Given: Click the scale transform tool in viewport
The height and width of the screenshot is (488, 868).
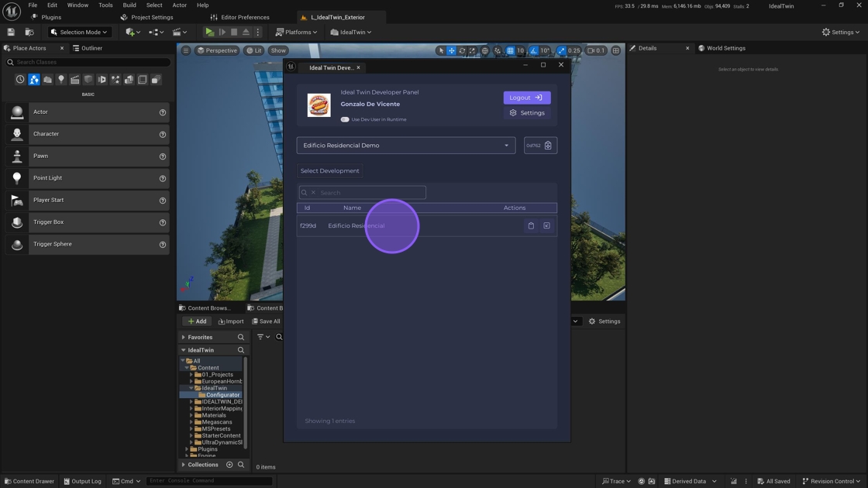Looking at the screenshot, I should coord(472,50).
